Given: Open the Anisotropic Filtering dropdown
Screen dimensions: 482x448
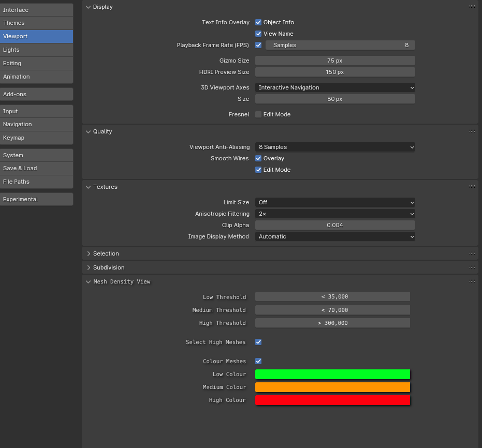Looking at the screenshot, I should click(335, 214).
